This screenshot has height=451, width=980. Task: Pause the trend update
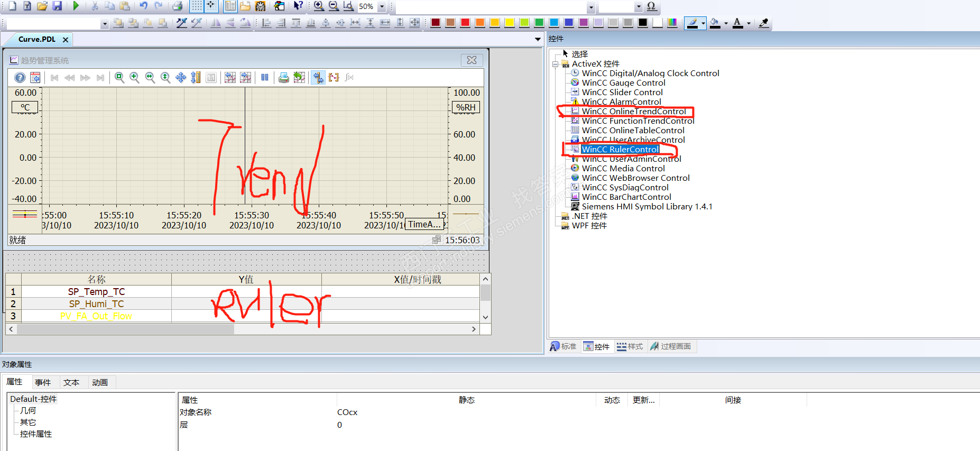click(x=265, y=77)
